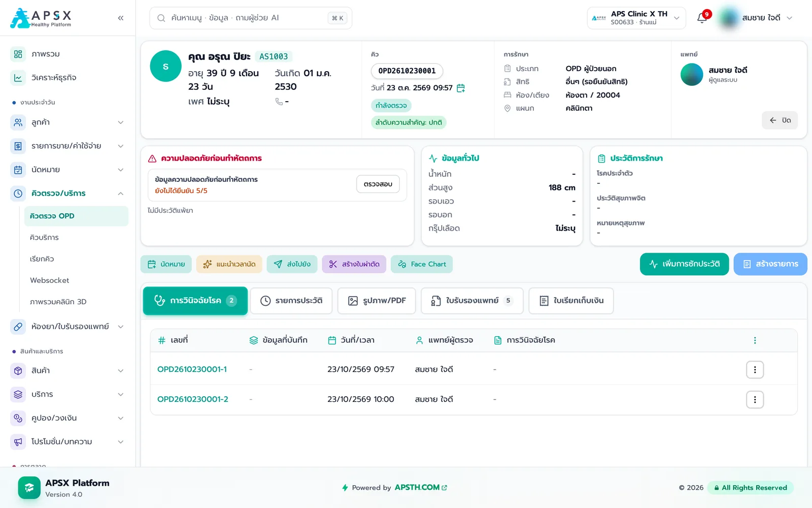Click the ตรวจสอบ button
Viewport: 812px width, 508px height.
(378, 184)
